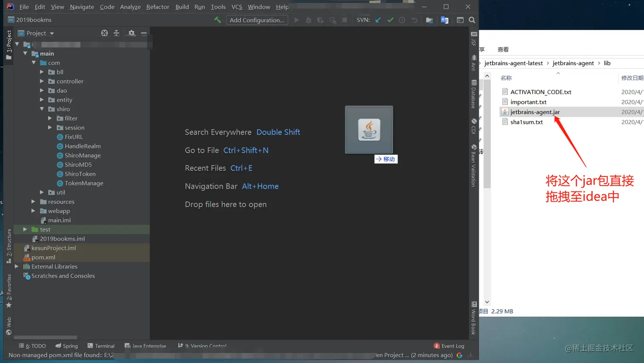Image resolution: width=644 pixels, height=363 pixels.
Task: Click Locate/Scroll from Source target icon
Action: 104,33
